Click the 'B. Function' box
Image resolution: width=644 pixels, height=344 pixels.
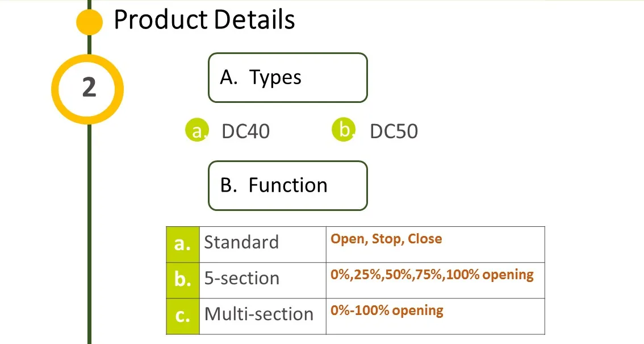(288, 185)
